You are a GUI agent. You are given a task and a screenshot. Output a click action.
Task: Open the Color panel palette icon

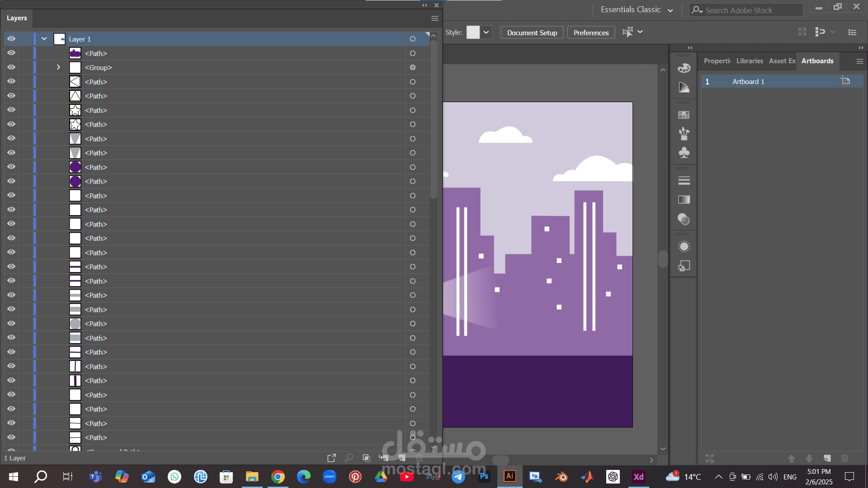(x=684, y=68)
